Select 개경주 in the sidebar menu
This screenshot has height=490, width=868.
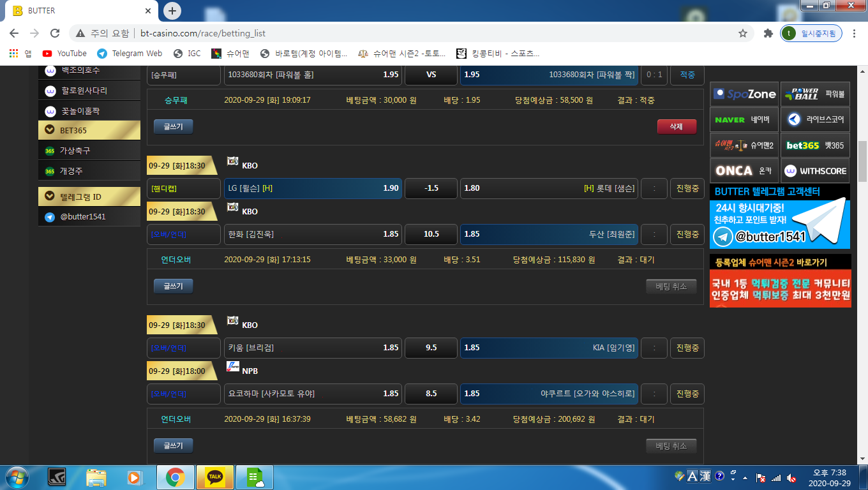[71, 171]
